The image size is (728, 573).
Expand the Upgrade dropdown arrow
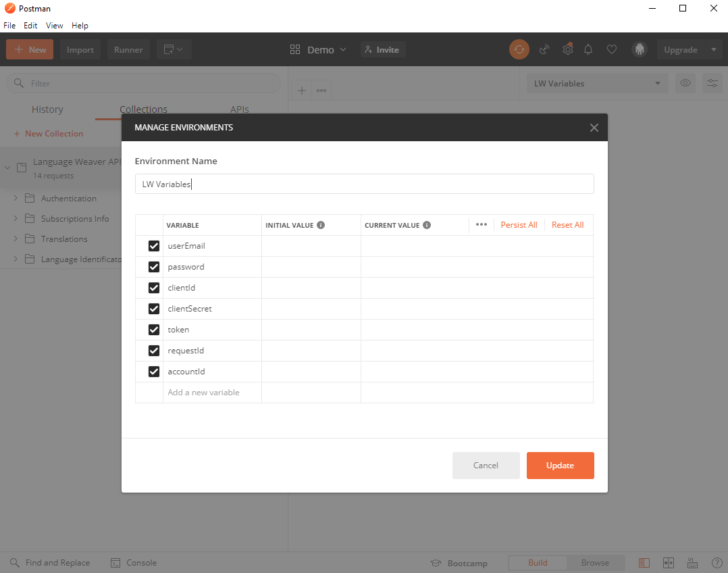pyautogui.click(x=714, y=50)
